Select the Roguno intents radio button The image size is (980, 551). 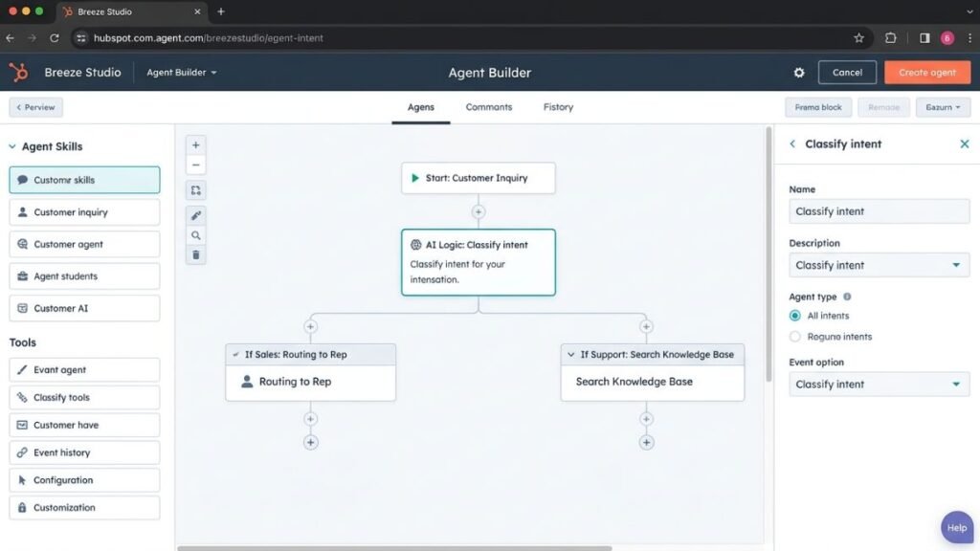(794, 337)
